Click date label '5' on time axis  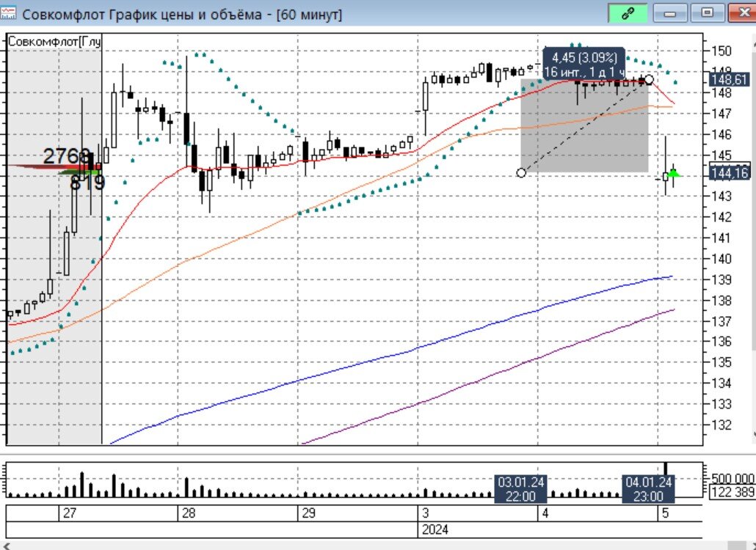click(666, 513)
